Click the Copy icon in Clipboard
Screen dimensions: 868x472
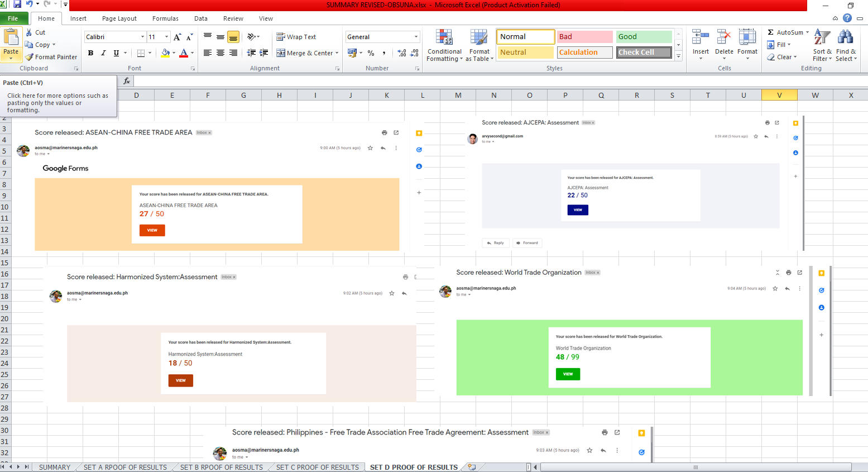29,45
